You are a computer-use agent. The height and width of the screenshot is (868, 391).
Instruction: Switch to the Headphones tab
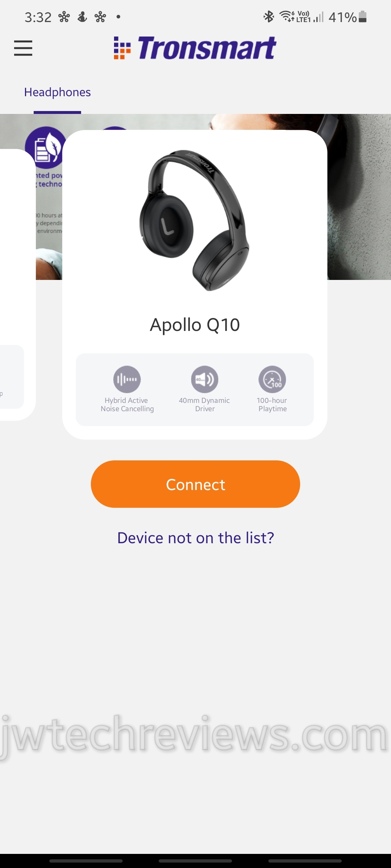(x=57, y=93)
